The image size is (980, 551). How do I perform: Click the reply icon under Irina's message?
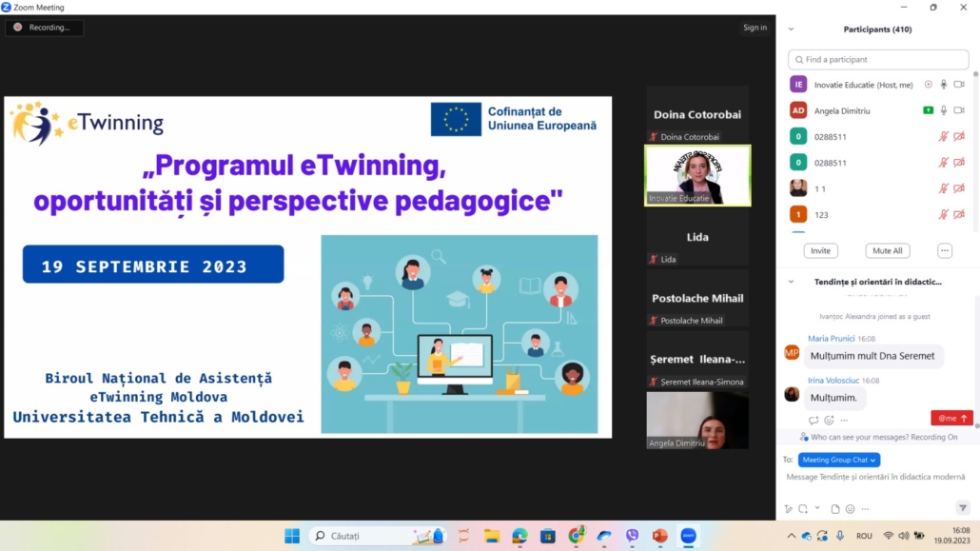[813, 419]
